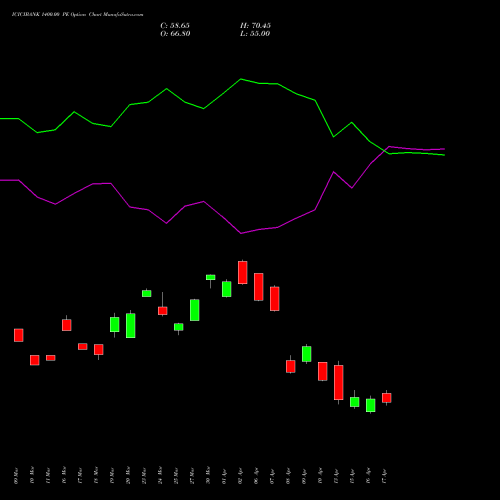Click the '08 Apr' date axis label
Image resolution: width=500 pixels, height=500 pixels.
coord(288,476)
